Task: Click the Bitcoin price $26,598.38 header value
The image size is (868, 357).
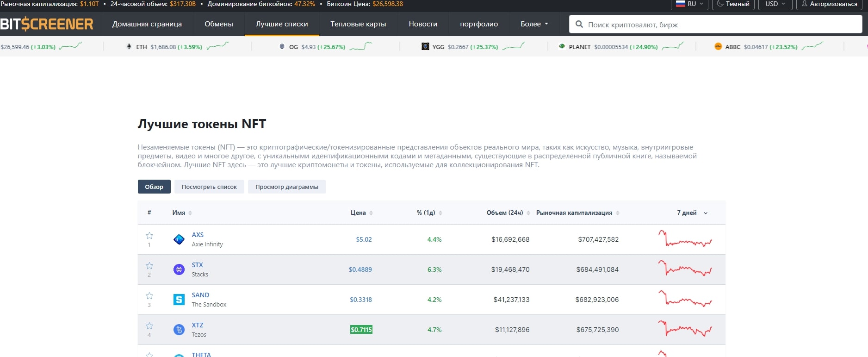Action: (x=388, y=4)
